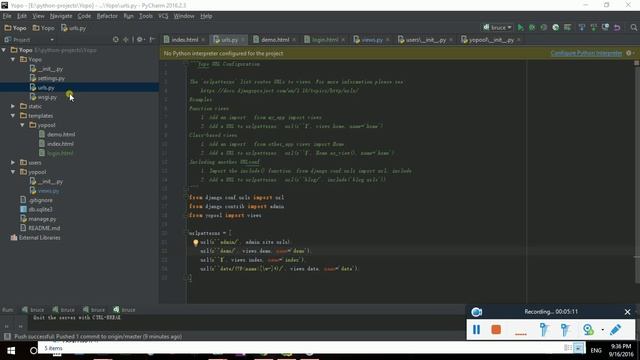Viewport: 640px width, 360px height.
Task: Click the Cortana search circle on taskbar
Action: (x=33, y=351)
